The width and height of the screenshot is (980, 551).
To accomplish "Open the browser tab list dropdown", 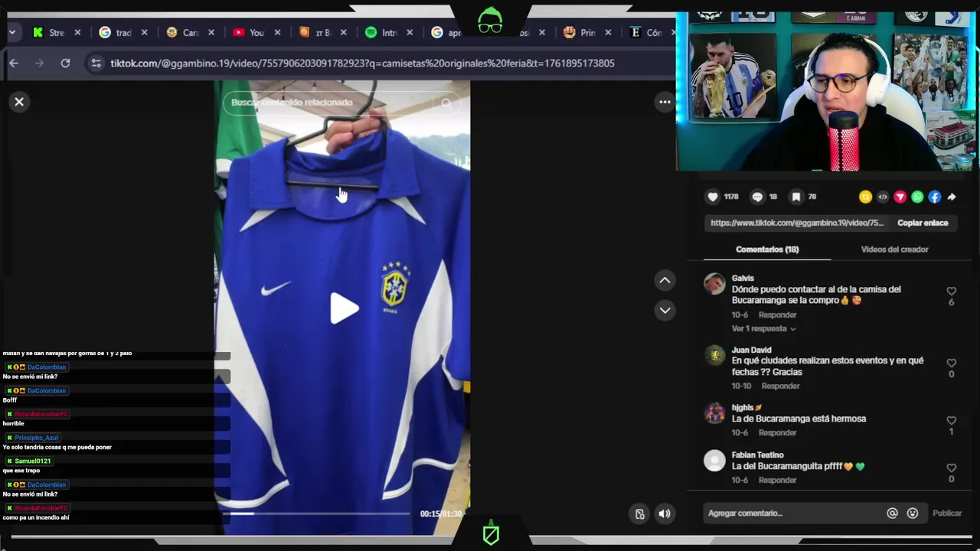I will [13, 32].
